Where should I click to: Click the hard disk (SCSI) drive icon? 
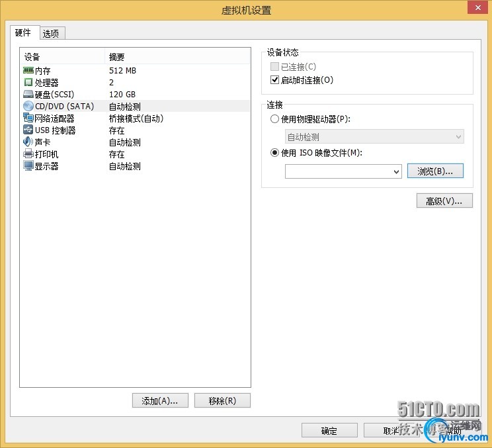tap(28, 94)
